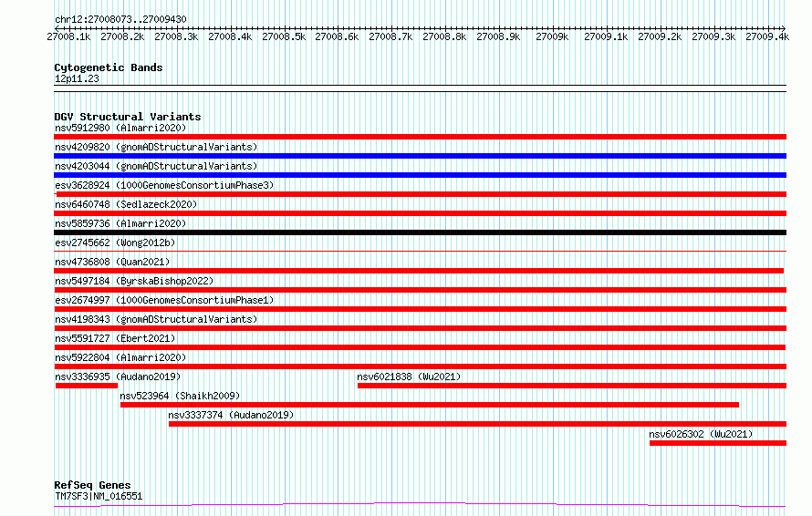Click the nsv4203044 (gnomADStructuralVariants) label

[x=156, y=166]
